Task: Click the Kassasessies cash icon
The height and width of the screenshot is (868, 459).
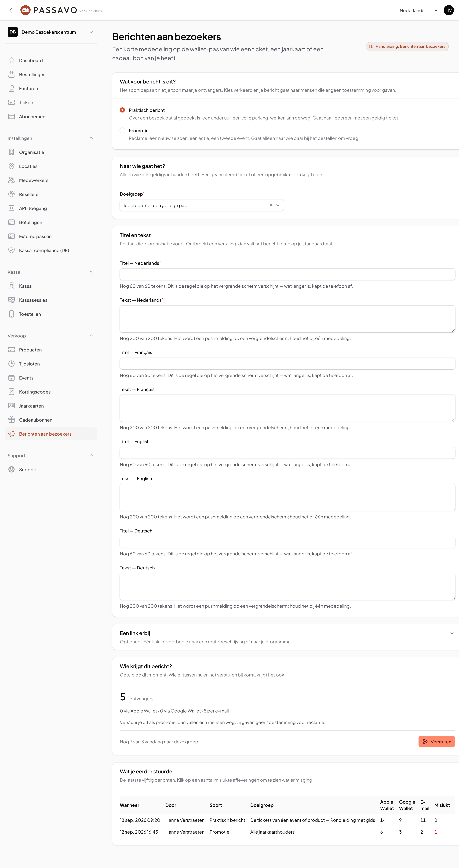Action: click(x=11, y=300)
